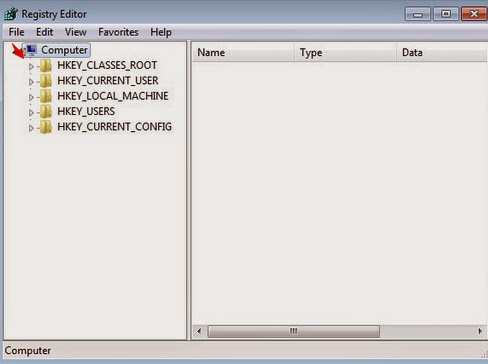Click the Name column header
488x364 pixels.
243,52
